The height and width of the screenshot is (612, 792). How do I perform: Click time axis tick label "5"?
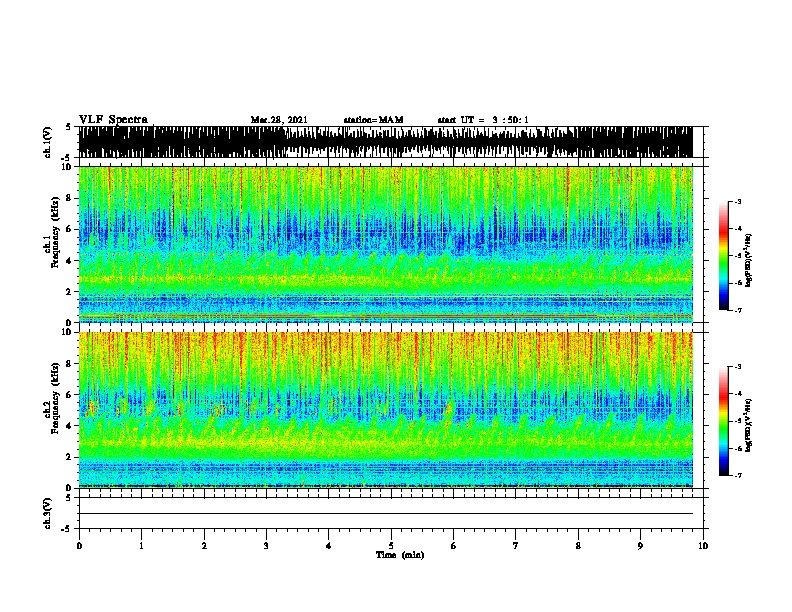tap(391, 546)
